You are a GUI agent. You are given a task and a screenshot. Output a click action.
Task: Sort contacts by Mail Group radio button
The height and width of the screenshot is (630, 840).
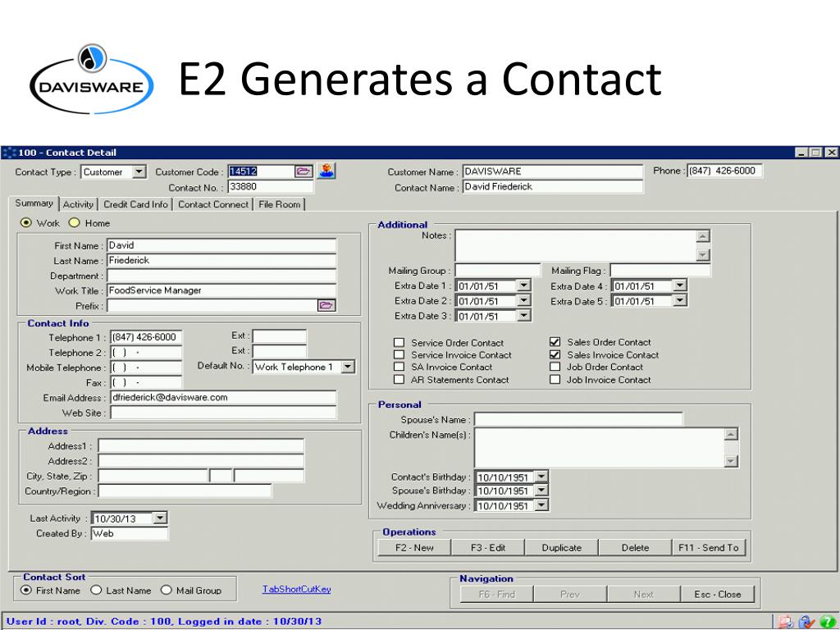166,591
